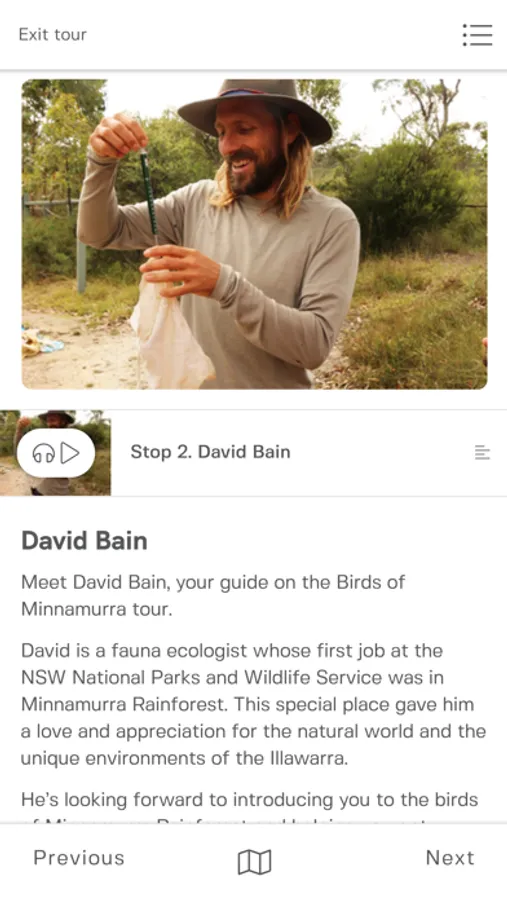
Task: Click the 'Stop 2. David Bain' title
Action: (x=210, y=452)
